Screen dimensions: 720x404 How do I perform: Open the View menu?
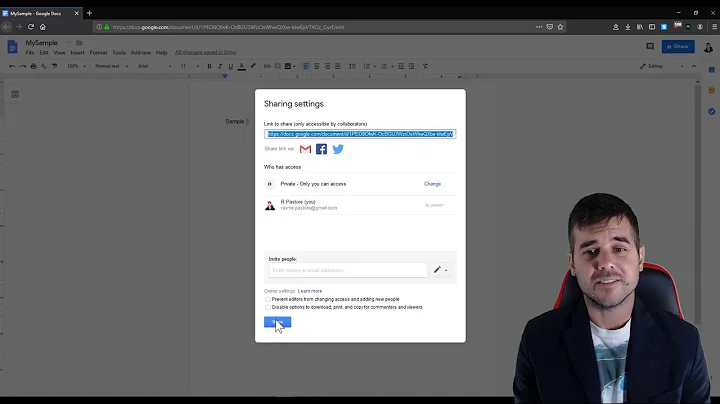[59, 53]
